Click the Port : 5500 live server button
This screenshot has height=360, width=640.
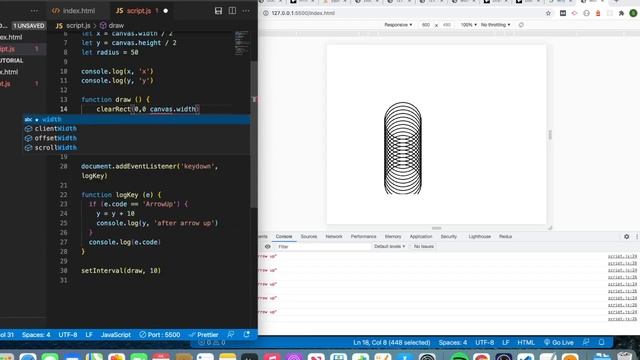160,335
